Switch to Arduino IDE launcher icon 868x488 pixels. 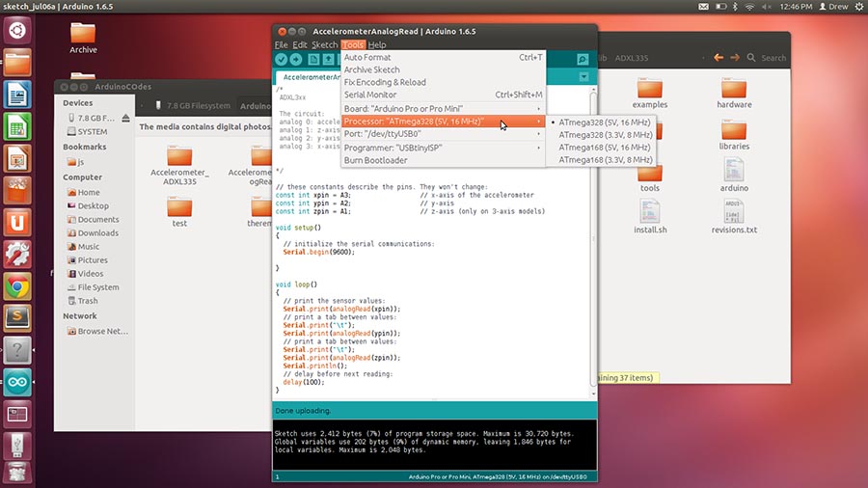point(17,382)
